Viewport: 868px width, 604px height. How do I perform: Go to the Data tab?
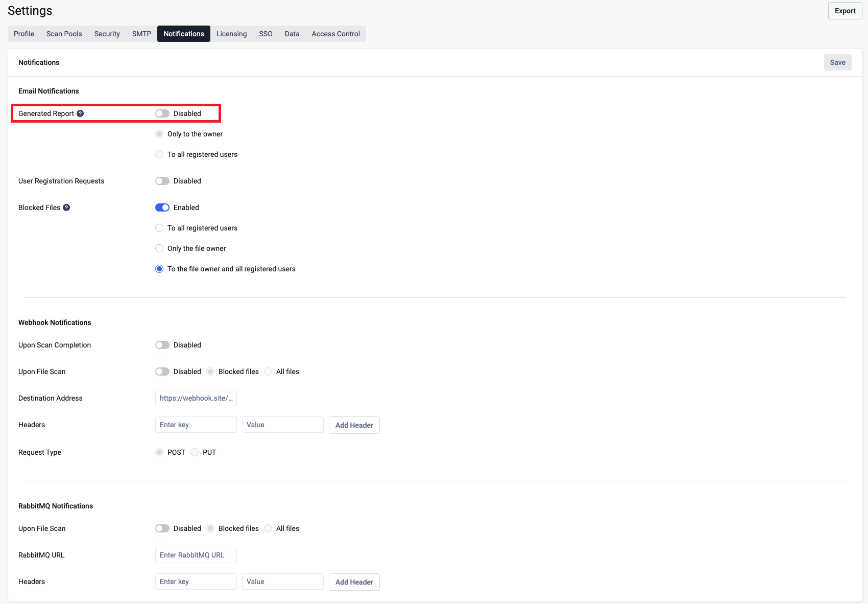tap(292, 34)
